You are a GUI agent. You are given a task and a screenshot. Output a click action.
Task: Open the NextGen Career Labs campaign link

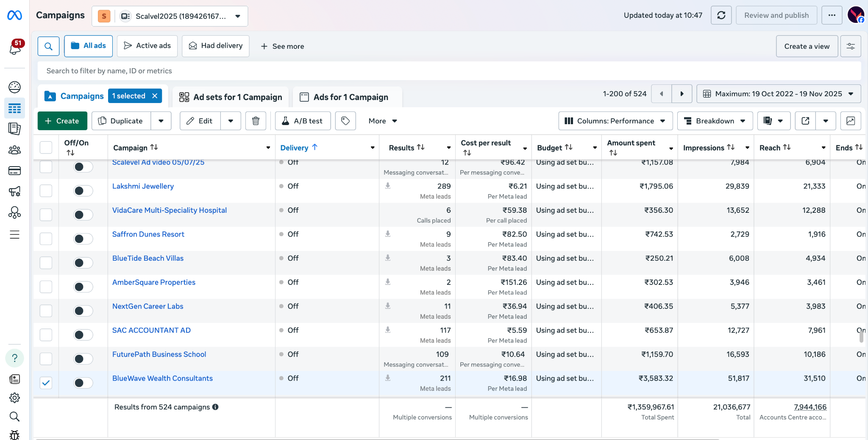[147, 306]
